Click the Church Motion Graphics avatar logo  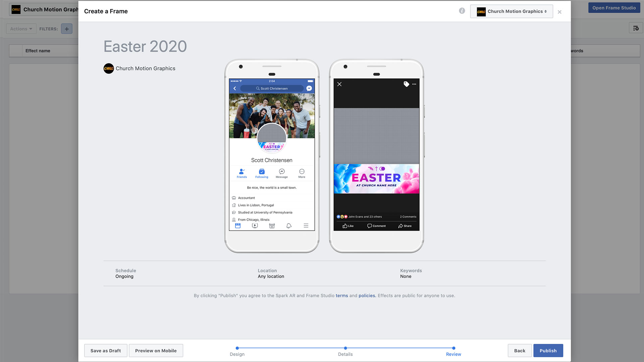click(x=109, y=68)
